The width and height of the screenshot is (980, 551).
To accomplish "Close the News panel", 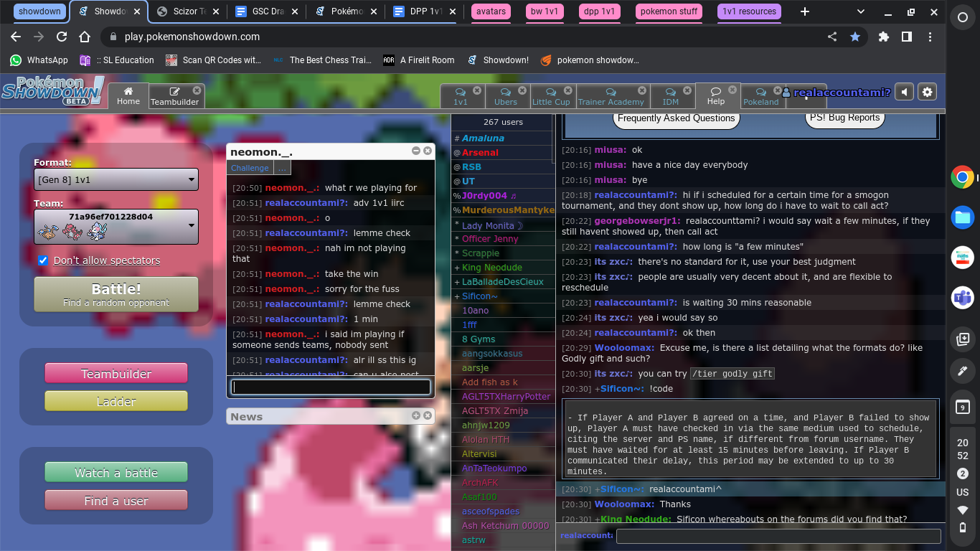I will (428, 415).
